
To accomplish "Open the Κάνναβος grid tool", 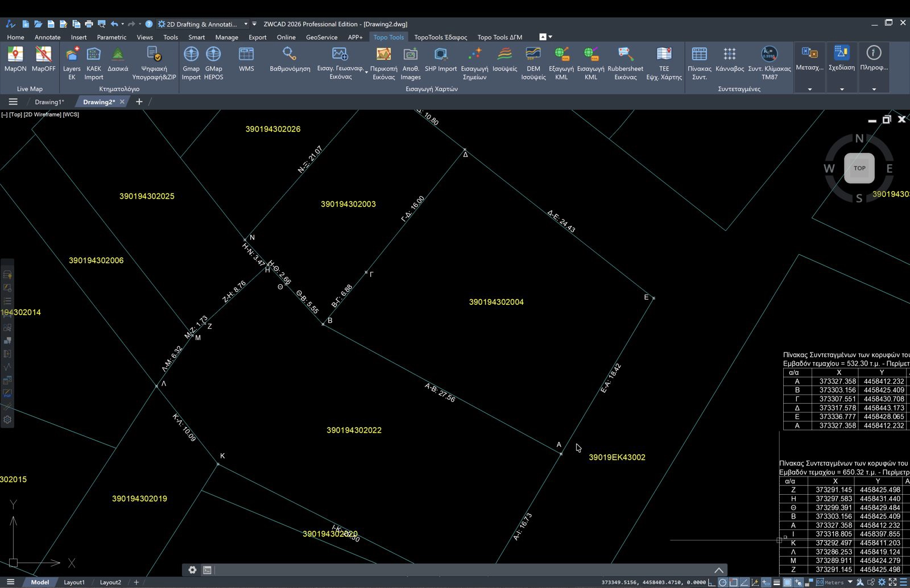I will (730, 59).
